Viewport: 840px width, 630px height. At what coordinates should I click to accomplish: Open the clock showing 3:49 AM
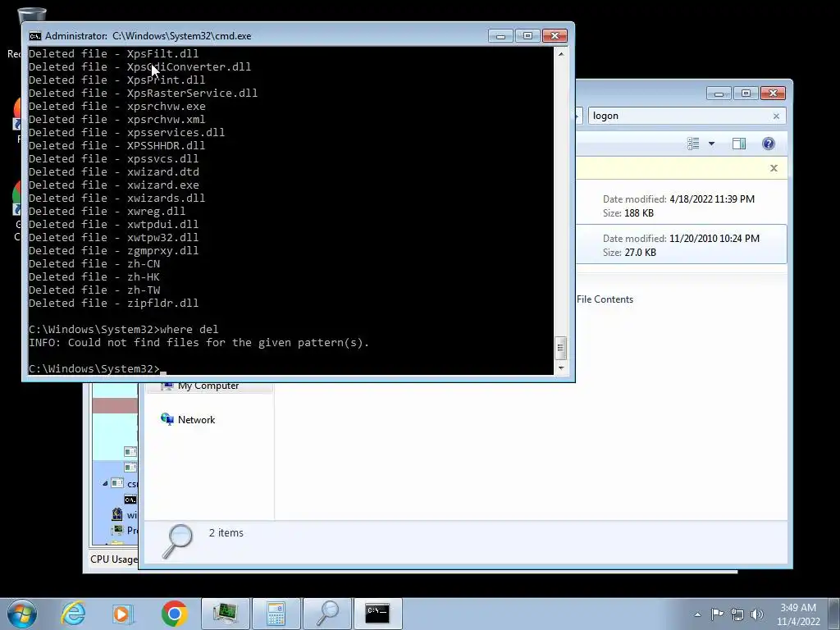(798, 614)
